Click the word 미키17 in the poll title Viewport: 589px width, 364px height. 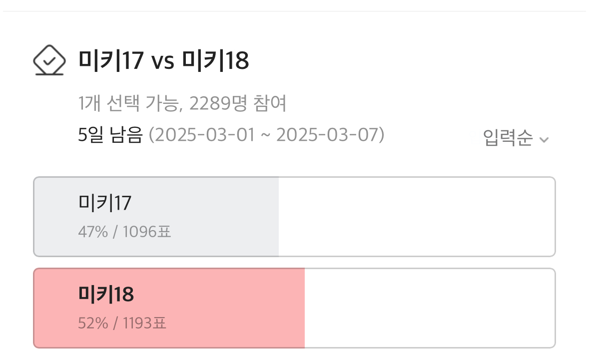click(x=111, y=61)
